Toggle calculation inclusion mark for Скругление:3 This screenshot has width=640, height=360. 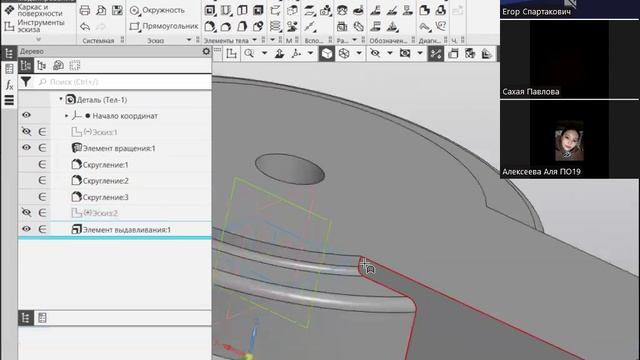[x=42, y=197]
